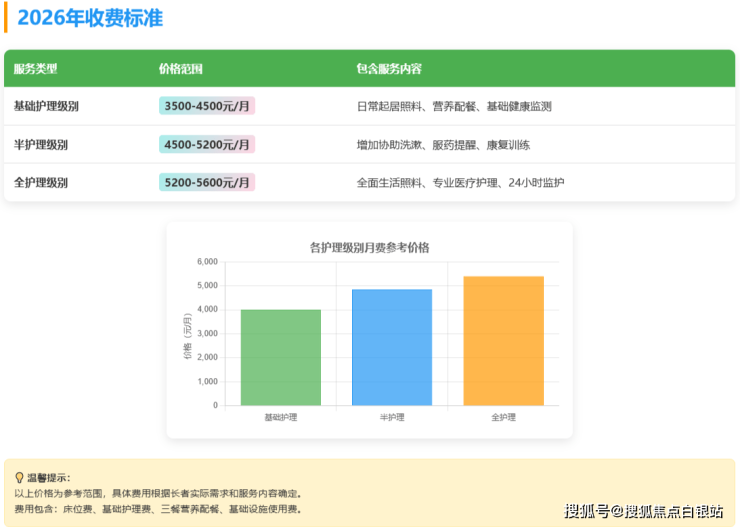Click the 服务类型 column header
The image size is (740, 527).
[35, 69]
